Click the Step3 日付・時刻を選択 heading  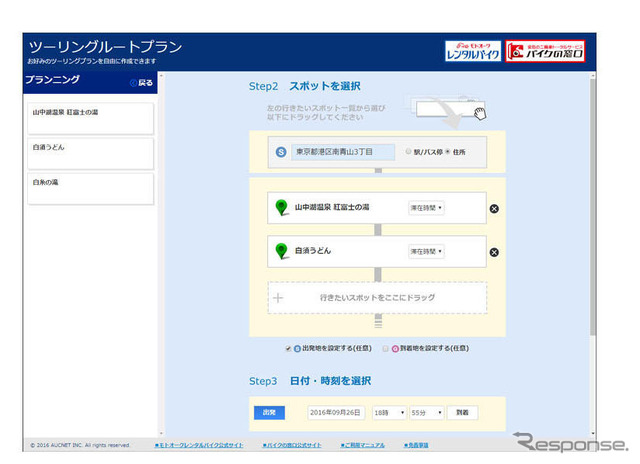[x=310, y=381]
